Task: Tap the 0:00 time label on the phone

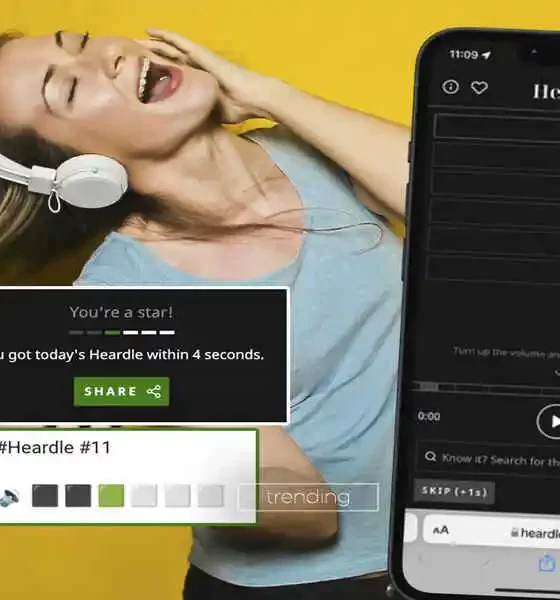Action: [x=429, y=416]
